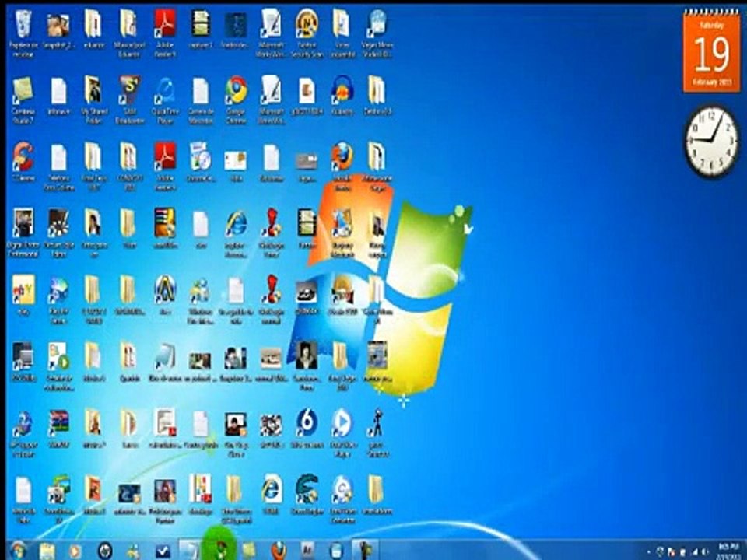Select the eBay desktop shortcut

pyautogui.click(x=23, y=296)
